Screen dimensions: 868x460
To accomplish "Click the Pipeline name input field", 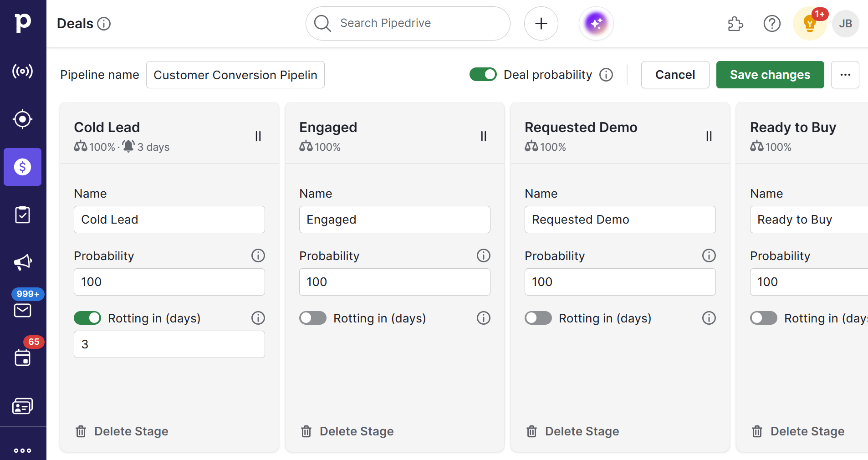I will [235, 75].
